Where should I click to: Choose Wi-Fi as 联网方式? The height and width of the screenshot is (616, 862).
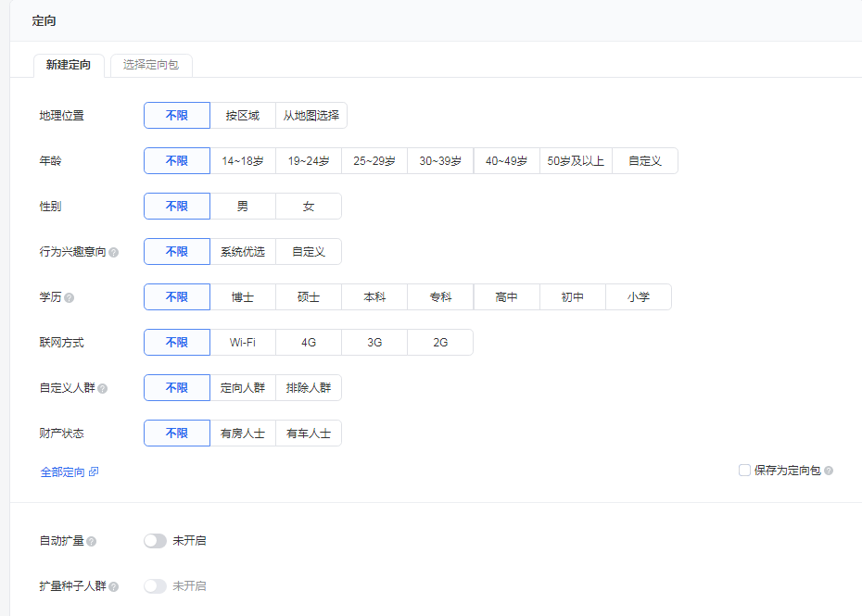[243, 343]
